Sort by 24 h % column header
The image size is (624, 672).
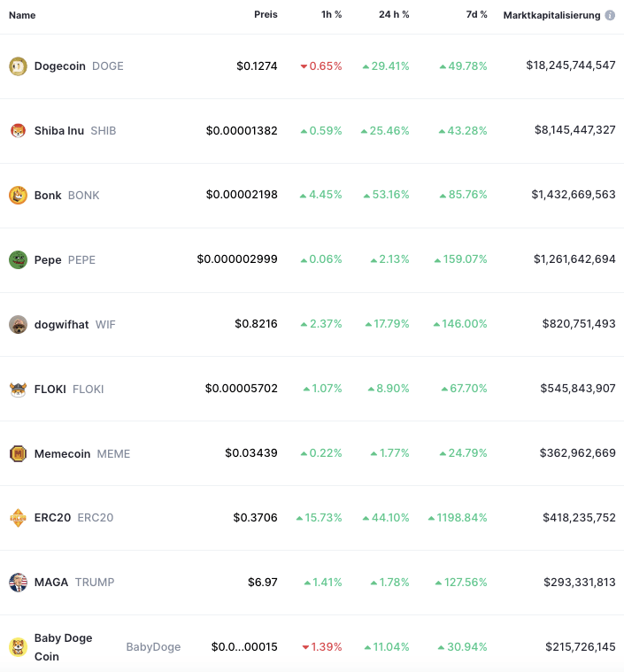coord(394,14)
